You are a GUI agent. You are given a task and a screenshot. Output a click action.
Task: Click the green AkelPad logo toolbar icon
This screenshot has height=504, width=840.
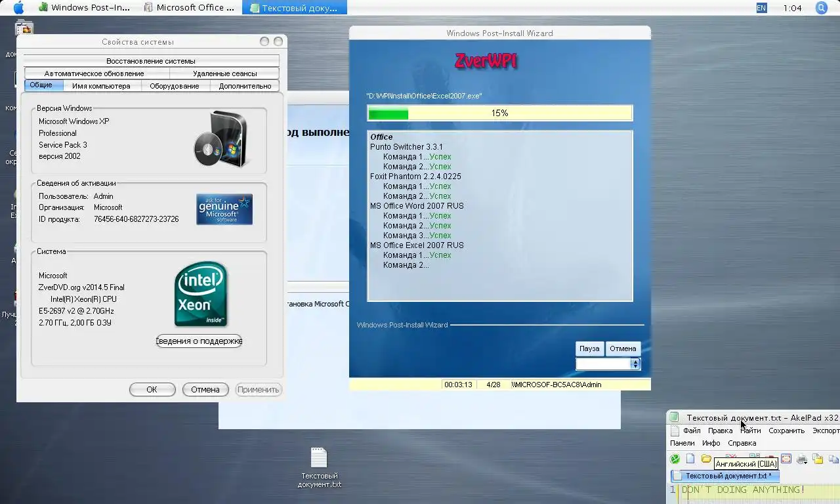coord(675,459)
